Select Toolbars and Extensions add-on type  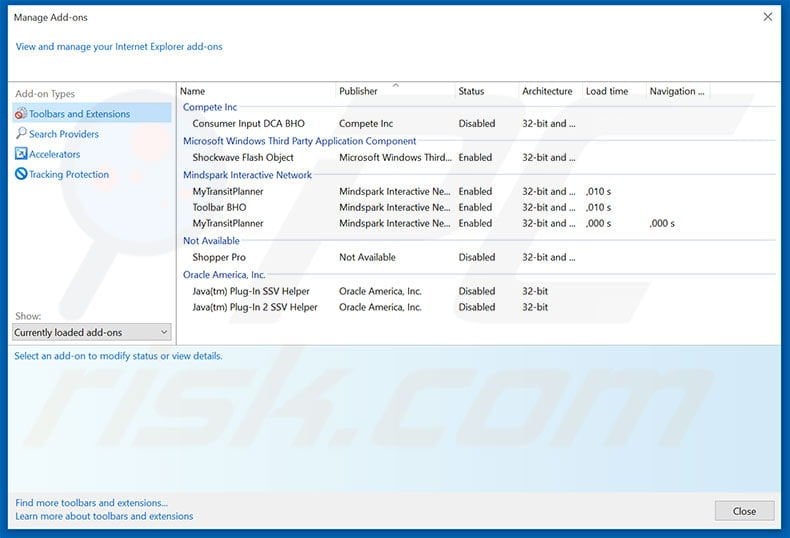pos(92,114)
